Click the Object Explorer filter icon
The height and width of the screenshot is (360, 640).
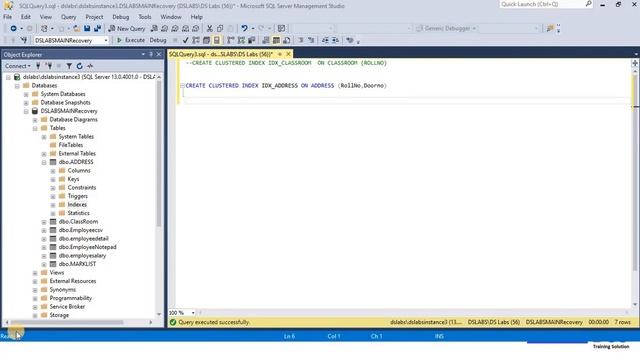tap(69, 66)
